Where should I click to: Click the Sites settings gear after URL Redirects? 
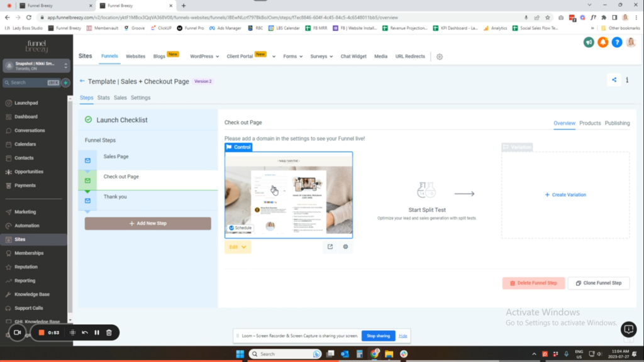coord(440,57)
